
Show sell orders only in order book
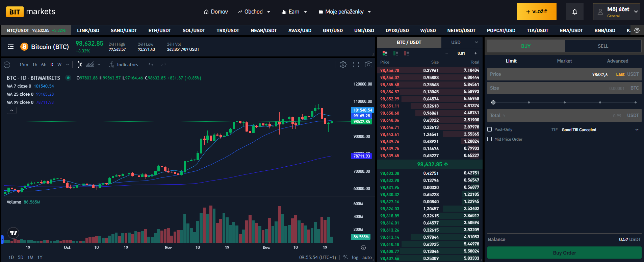(407, 53)
